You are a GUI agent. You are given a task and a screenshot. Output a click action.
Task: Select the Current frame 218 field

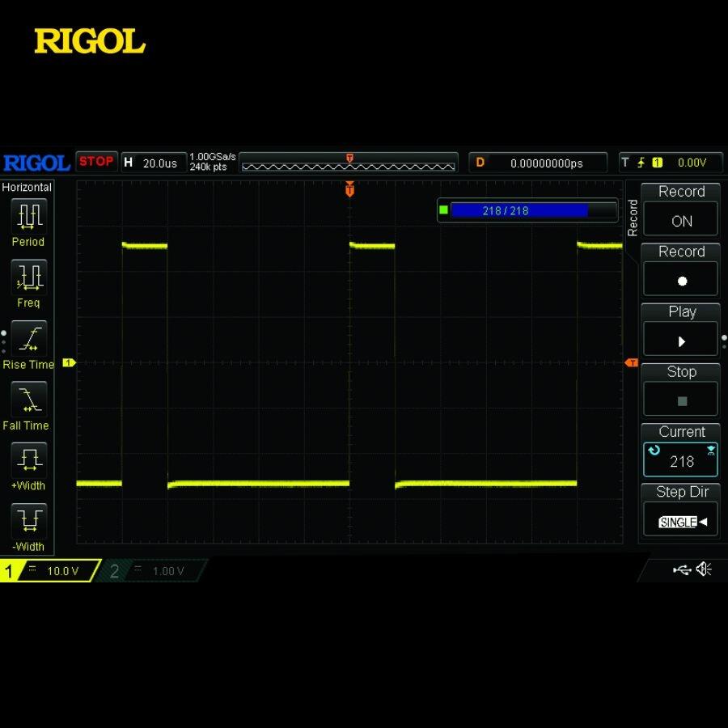tap(680, 460)
